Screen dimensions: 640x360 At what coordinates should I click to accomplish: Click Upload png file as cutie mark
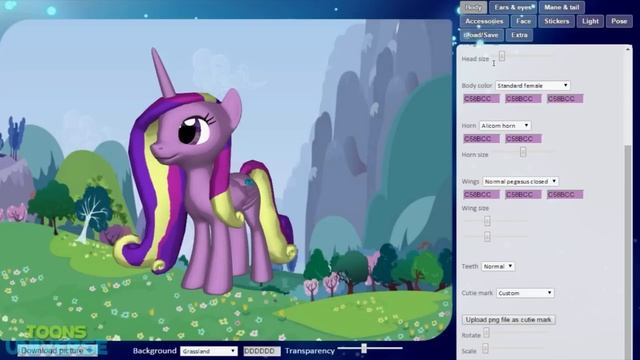point(509,320)
